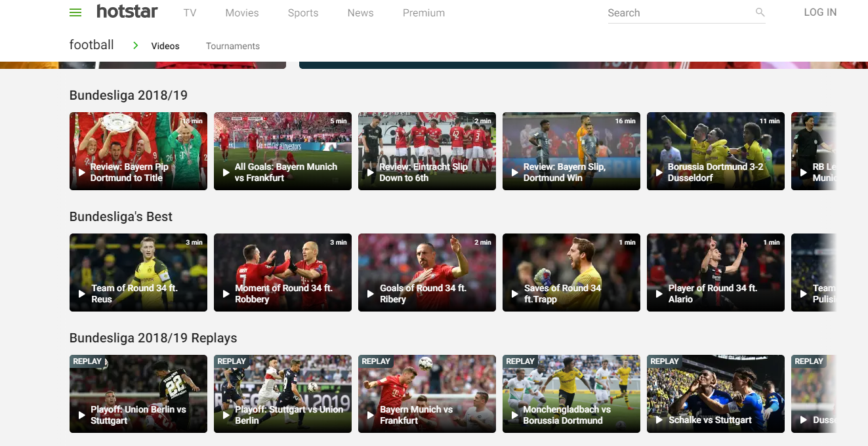Switch to the Tournaments tab

pos(232,46)
